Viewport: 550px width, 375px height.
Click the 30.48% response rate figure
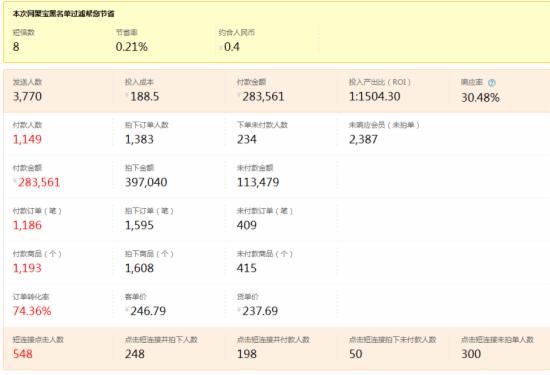pyautogui.click(x=480, y=98)
